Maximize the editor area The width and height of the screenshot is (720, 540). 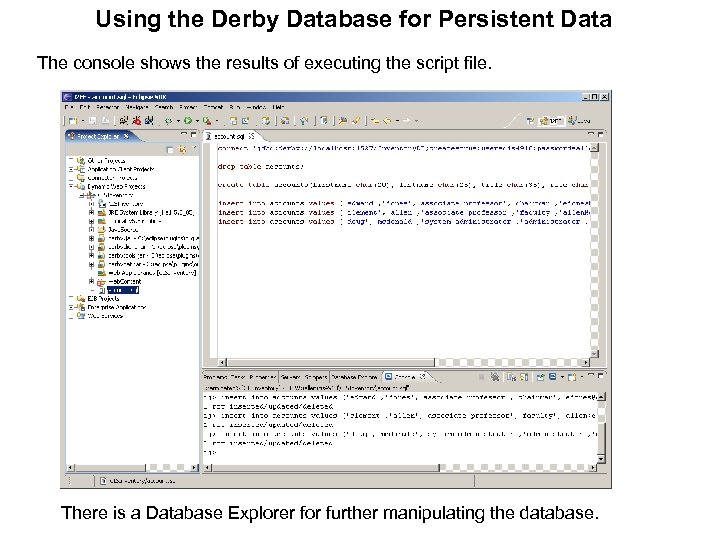(600, 135)
